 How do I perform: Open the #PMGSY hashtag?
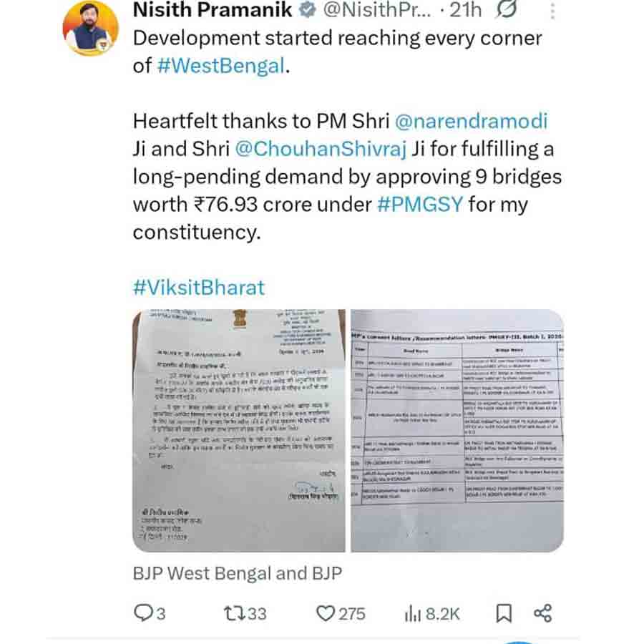420,204
